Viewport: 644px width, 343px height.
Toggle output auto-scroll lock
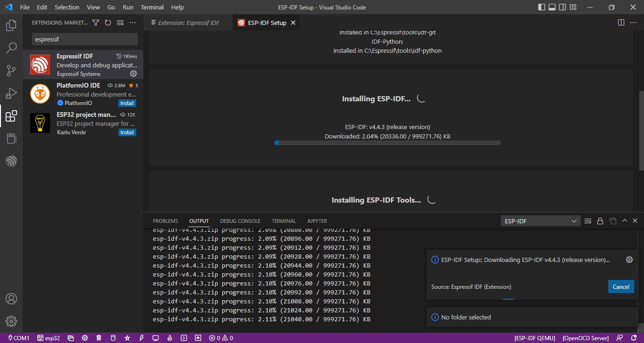(x=600, y=221)
